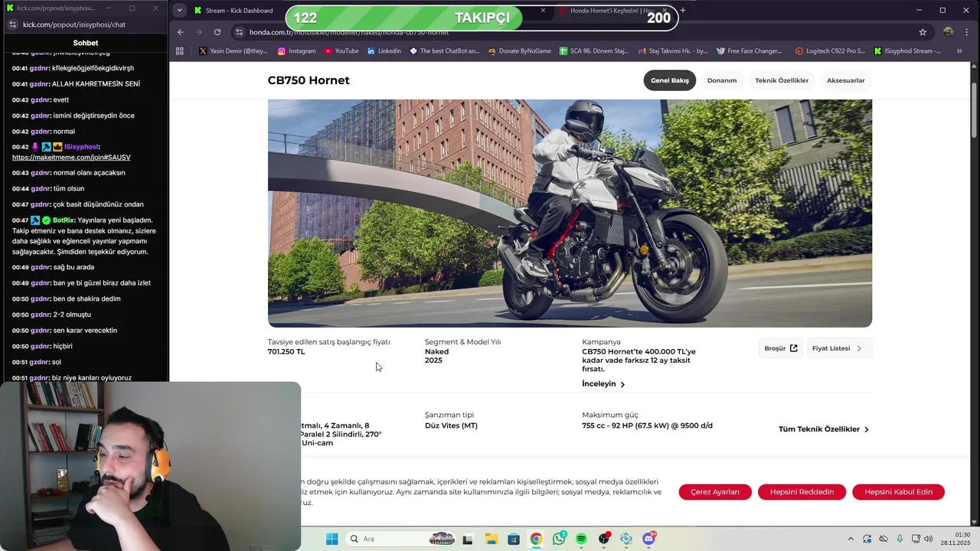Open Task View in the taskbar

pos(468,539)
